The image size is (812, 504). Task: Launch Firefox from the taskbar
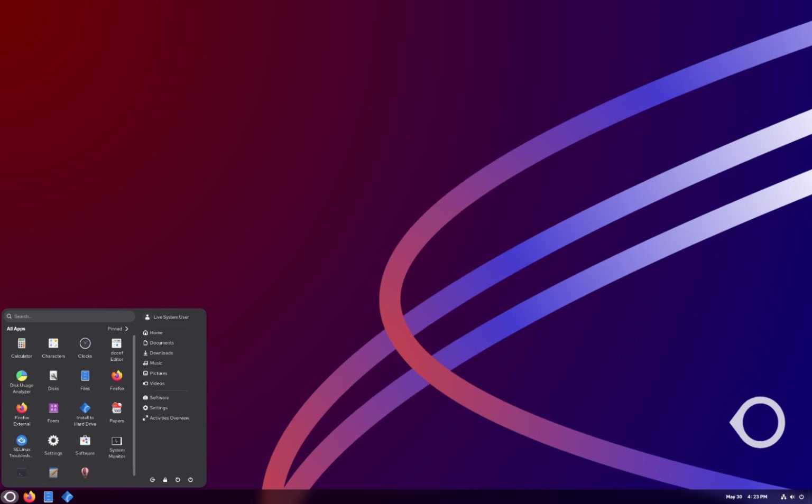tap(30, 497)
